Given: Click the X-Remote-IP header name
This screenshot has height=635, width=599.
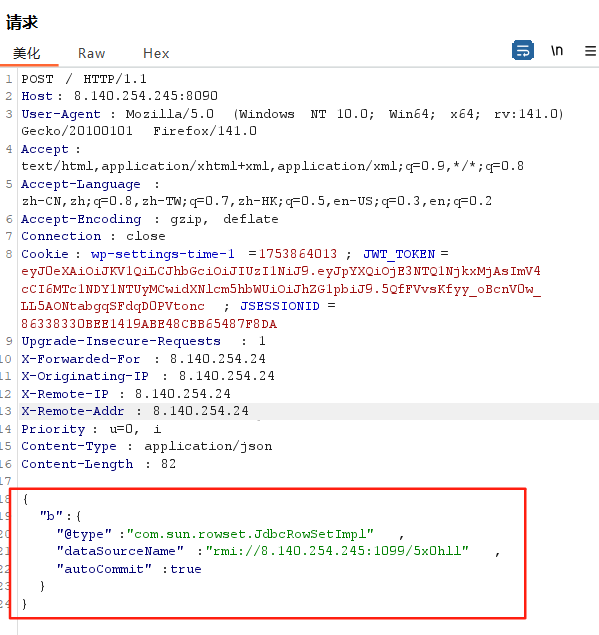Looking at the screenshot, I should 65,394.
